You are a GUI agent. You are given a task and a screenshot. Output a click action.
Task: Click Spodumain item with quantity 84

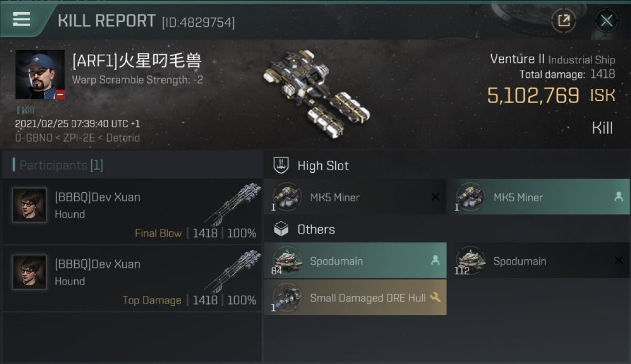tap(355, 261)
